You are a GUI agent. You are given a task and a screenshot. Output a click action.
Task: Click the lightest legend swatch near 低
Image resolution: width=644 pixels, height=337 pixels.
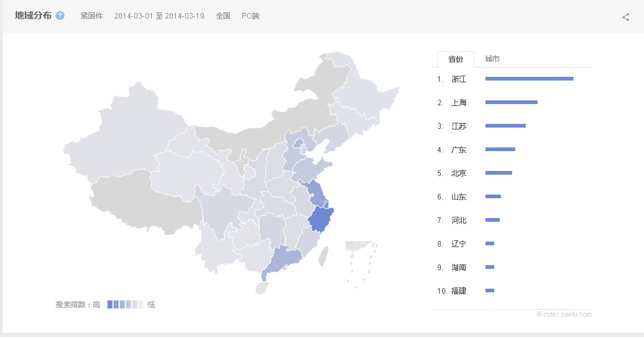coord(141,305)
